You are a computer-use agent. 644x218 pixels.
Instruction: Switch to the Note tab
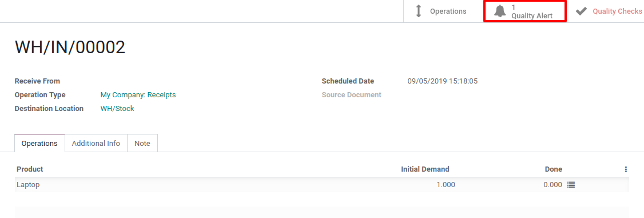tap(142, 143)
